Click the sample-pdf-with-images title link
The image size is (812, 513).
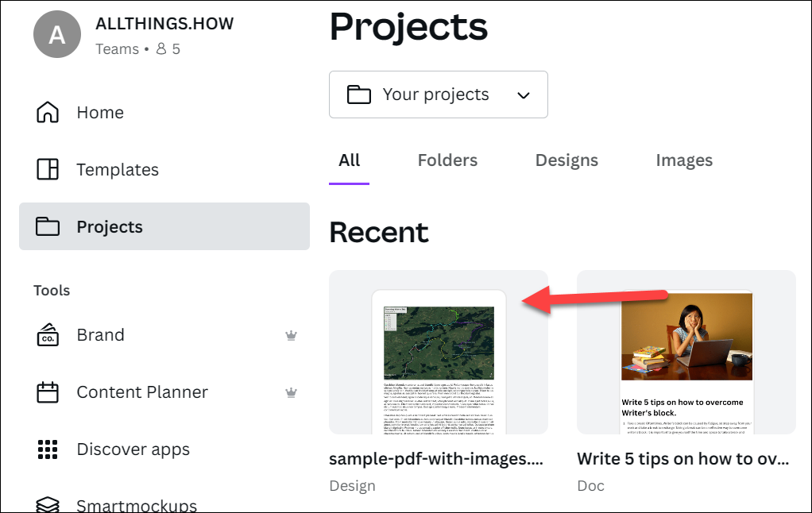[436, 459]
